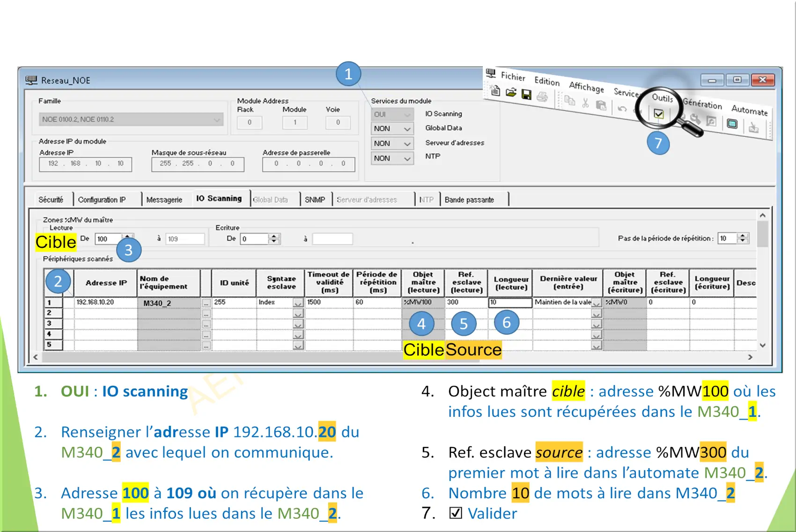Click the Adresse de passerelle field
The image size is (796, 532).
pos(309,164)
